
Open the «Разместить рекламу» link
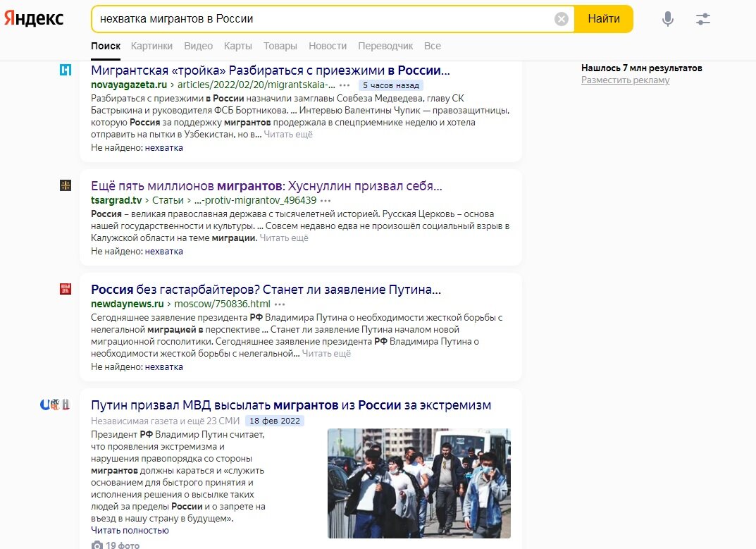pyautogui.click(x=624, y=79)
